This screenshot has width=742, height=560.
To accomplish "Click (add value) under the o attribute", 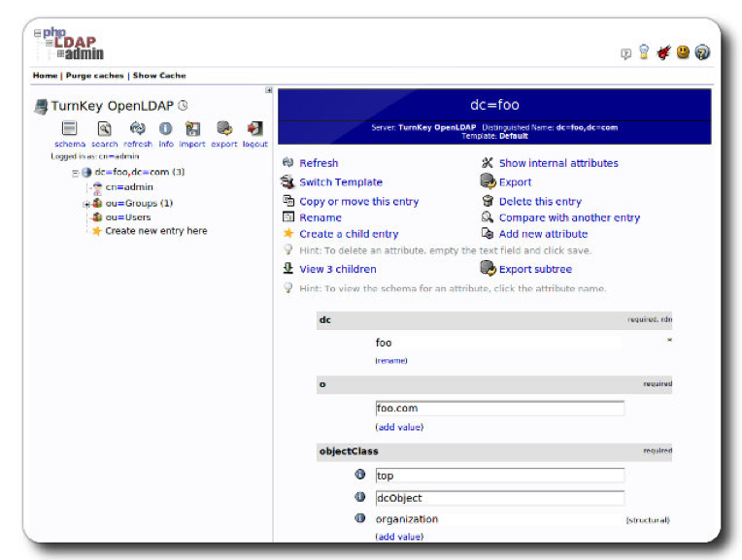I will tap(399, 427).
